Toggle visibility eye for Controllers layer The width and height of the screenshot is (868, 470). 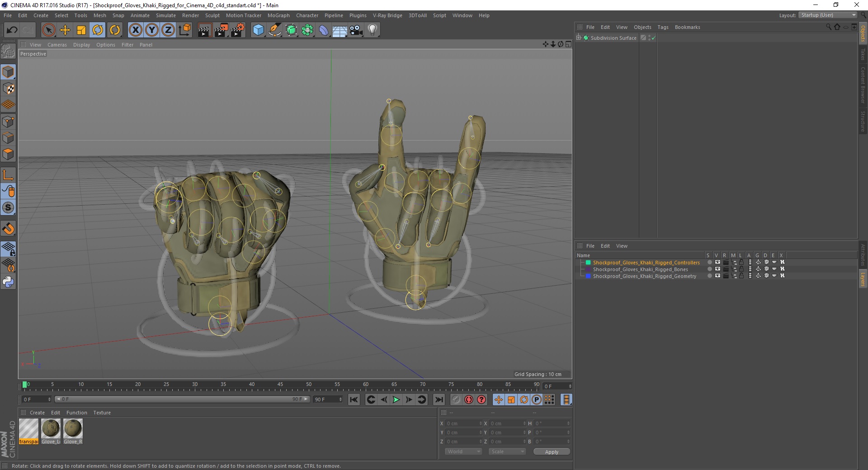(717, 262)
